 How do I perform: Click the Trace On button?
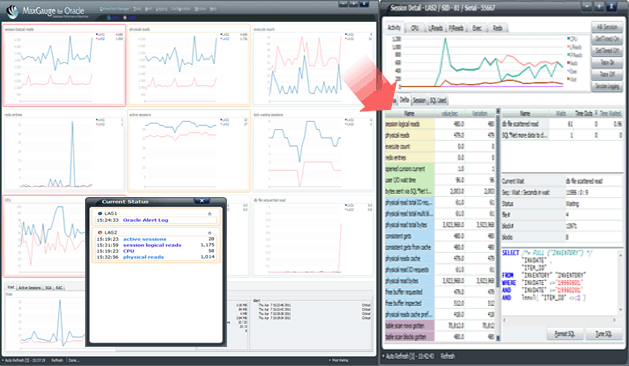(607, 63)
